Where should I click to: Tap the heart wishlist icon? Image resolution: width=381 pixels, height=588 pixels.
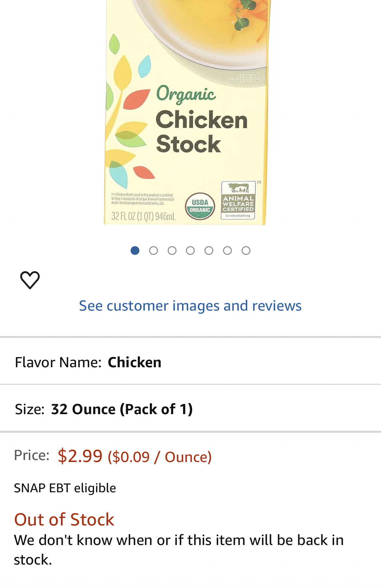[x=30, y=280]
